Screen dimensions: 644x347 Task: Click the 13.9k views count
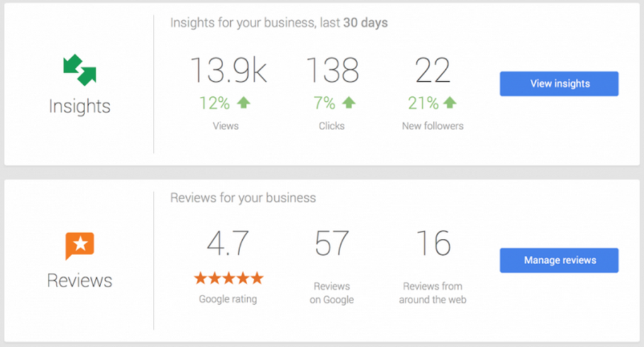pos(228,70)
